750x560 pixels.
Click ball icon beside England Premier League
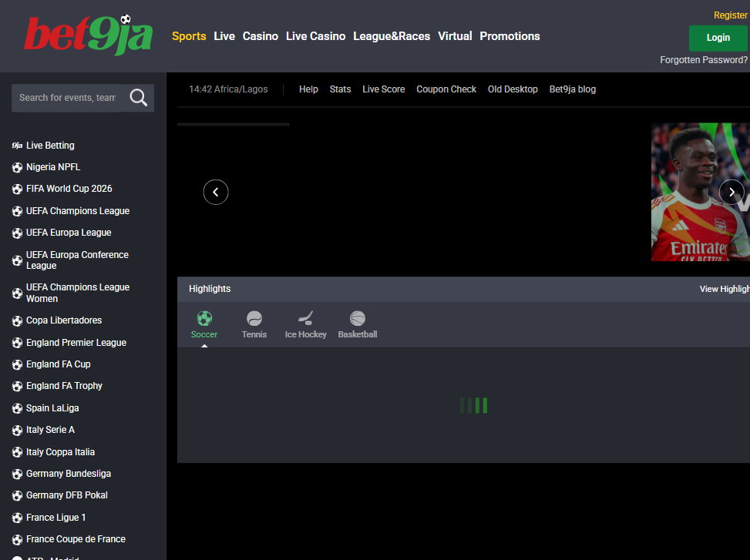point(17,343)
